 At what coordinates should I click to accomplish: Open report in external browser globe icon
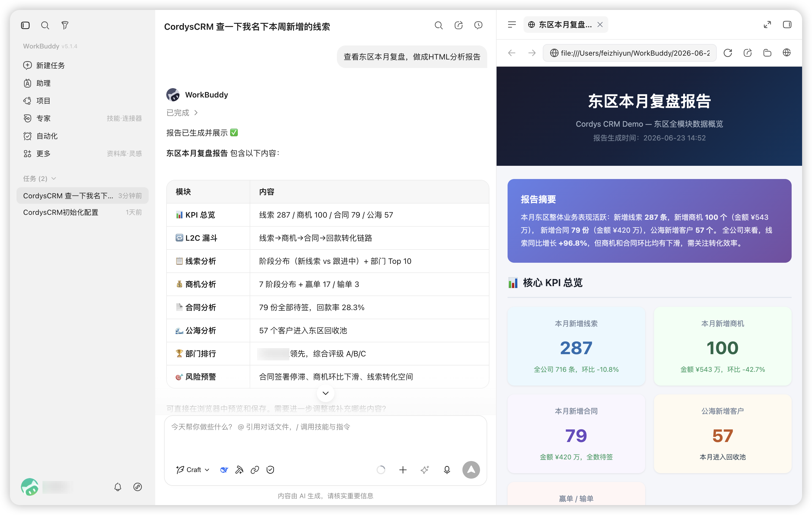[787, 53]
